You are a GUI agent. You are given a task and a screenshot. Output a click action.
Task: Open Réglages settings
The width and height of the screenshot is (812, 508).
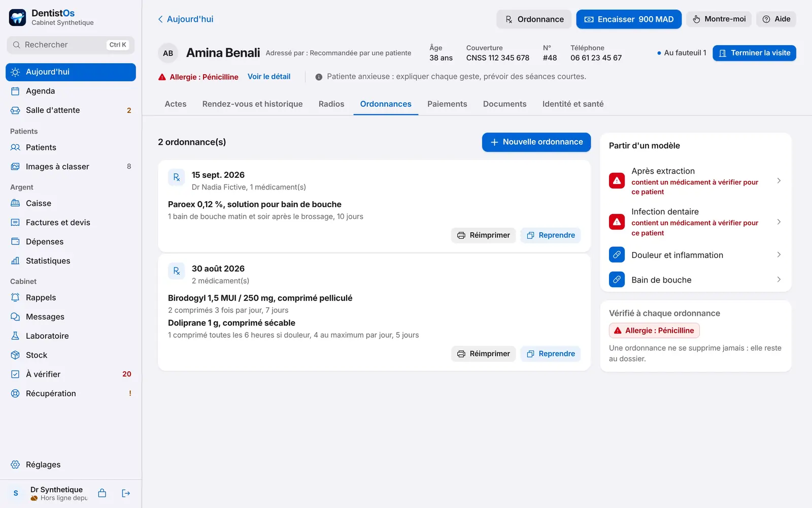[71, 465]
